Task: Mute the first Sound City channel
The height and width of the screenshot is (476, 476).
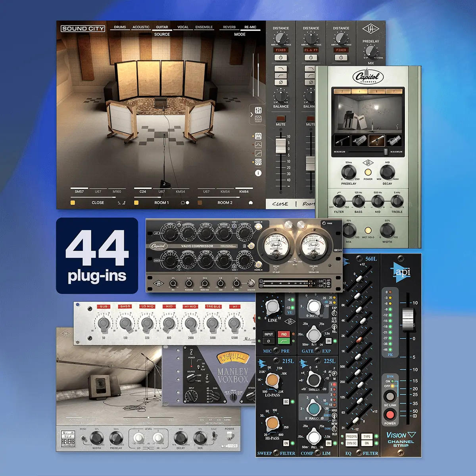Action: [281, 118]
